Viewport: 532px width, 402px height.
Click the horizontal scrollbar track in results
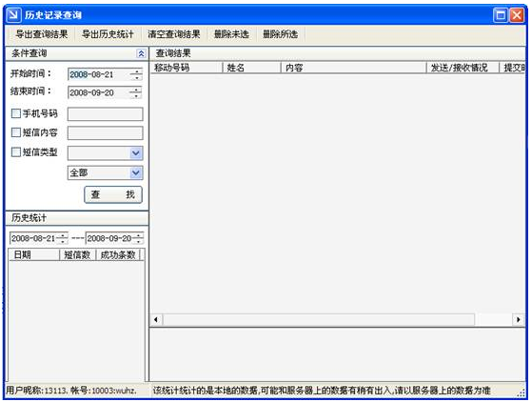pyautogui.click(x=318, y=319)
